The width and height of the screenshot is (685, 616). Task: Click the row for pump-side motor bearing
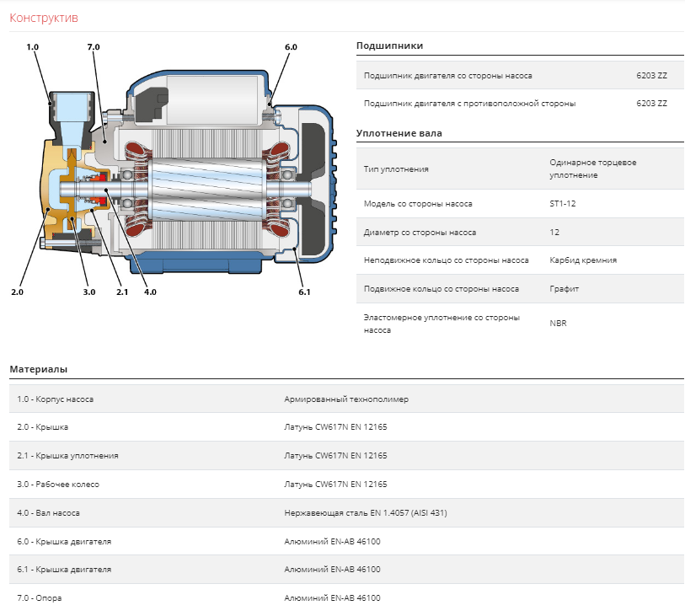click(520, 75)
